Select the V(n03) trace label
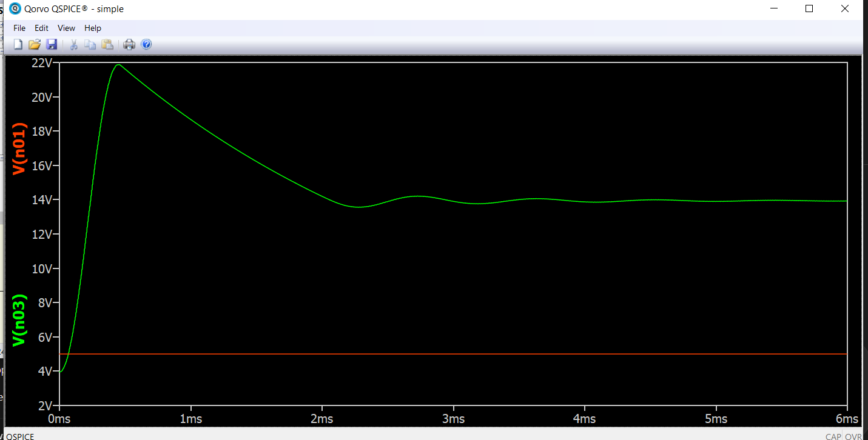 tap(19, 320)
